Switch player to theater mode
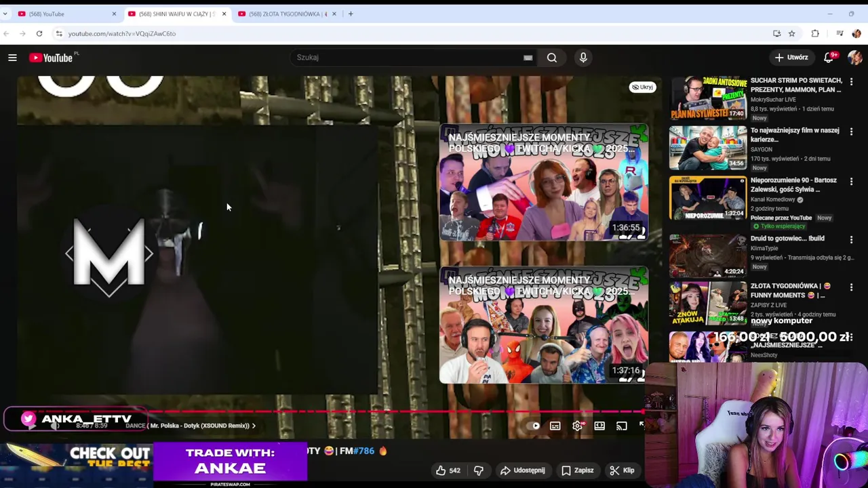Viewport: 868px width, 488px height. point(599,426)
